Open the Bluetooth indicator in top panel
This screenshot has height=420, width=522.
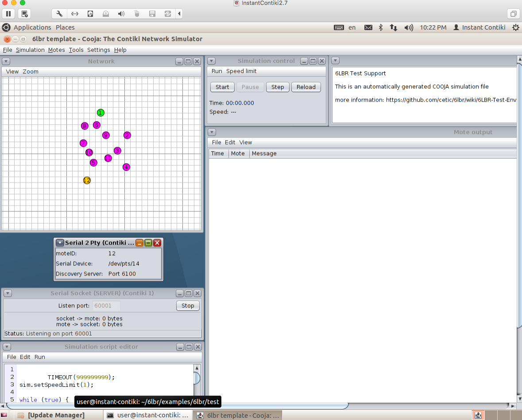click(x=380, y=27)
